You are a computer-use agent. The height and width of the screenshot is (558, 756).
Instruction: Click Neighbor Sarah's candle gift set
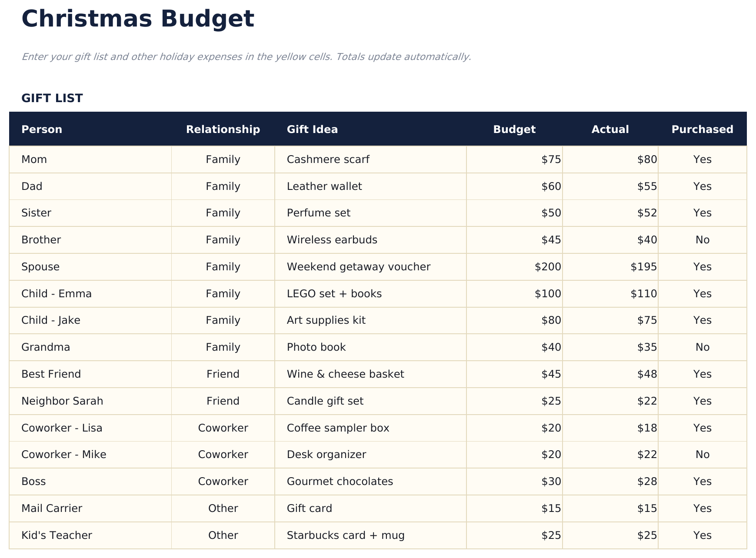pos(325,401)
